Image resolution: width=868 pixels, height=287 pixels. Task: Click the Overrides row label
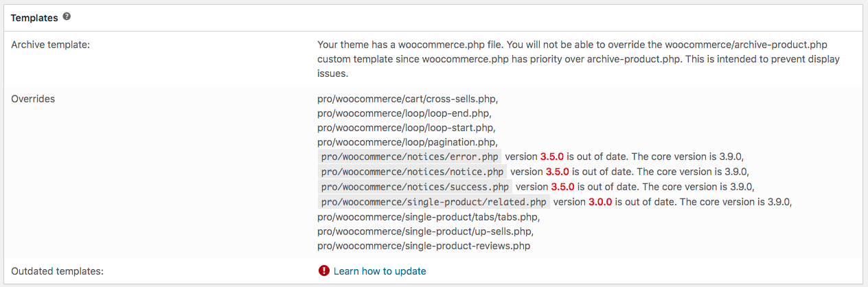pyautogui.click(x=33, y=99)
